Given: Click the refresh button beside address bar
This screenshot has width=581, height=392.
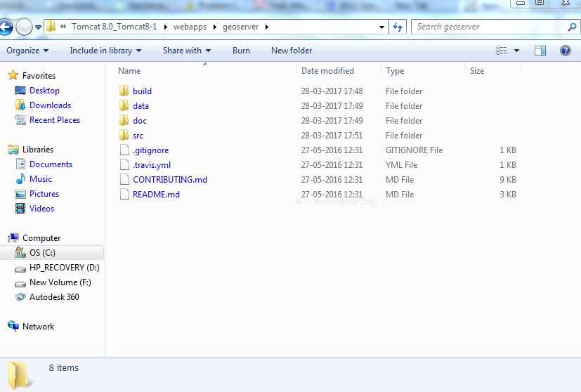Looking at the screenshot, I should [x=398, y=27].
